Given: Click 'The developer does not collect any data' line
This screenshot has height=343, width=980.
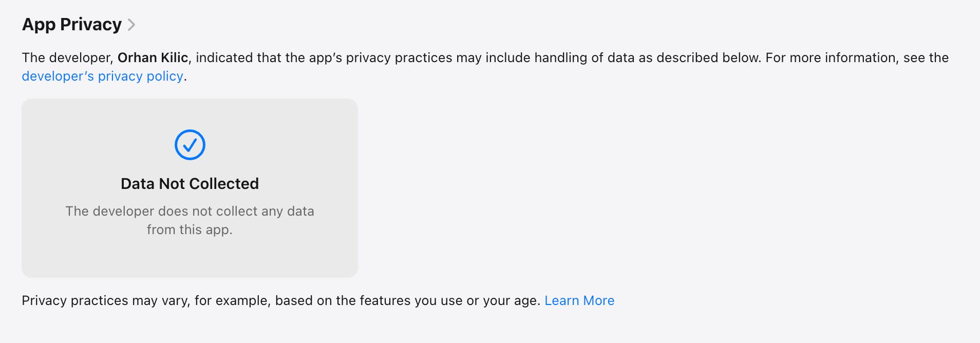Looking at the screenshot, I should (x=190, y=211).
